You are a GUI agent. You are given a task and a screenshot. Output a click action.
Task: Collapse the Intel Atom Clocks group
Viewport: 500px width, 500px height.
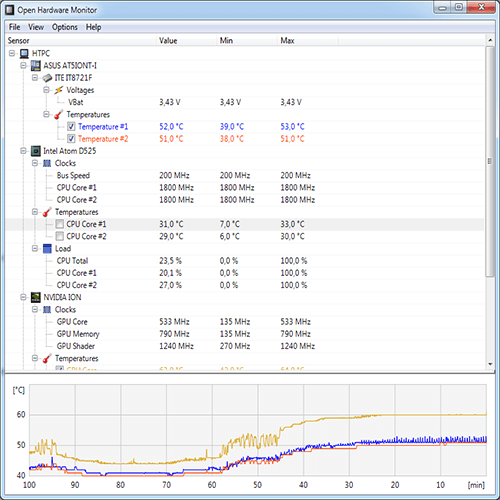pyautogui.click(x=35, y=163)
